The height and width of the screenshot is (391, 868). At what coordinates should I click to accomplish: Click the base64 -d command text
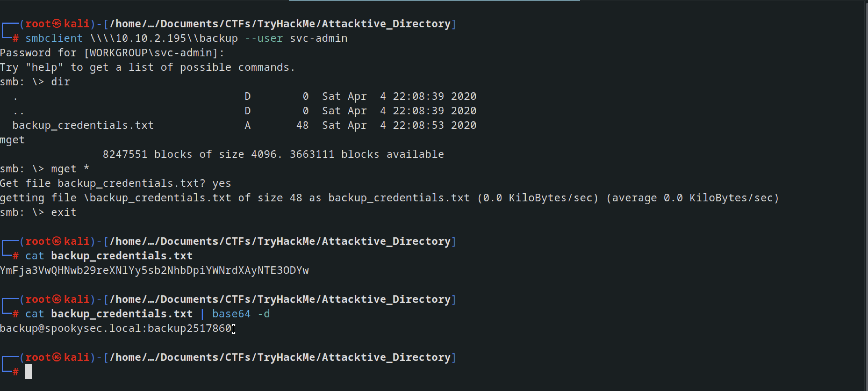point(241,314)
